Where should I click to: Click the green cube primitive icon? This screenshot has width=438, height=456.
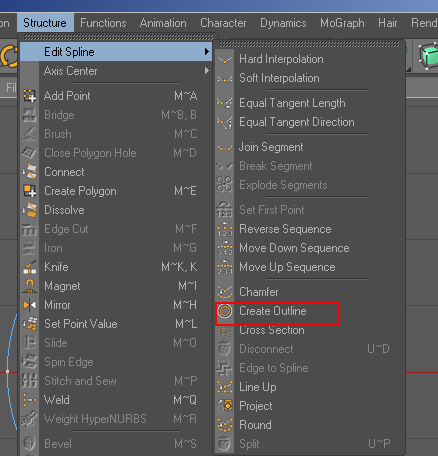428,55
